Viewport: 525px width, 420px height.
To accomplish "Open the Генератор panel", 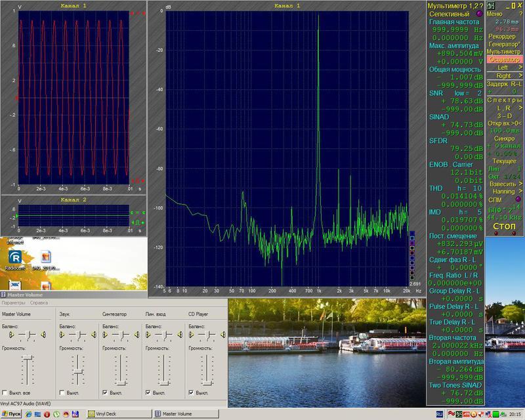I will (504, 44).
